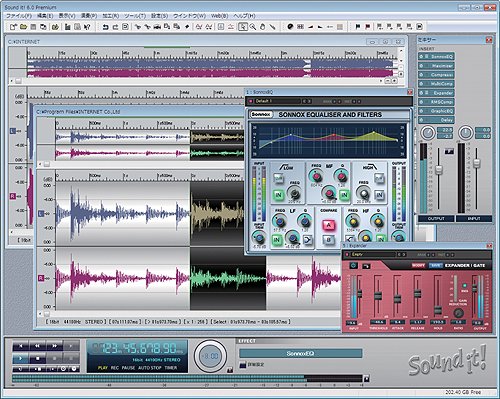Open the preset dropdown in Expander window
Viewport: 500px width, 399px height.
(373, 254)
